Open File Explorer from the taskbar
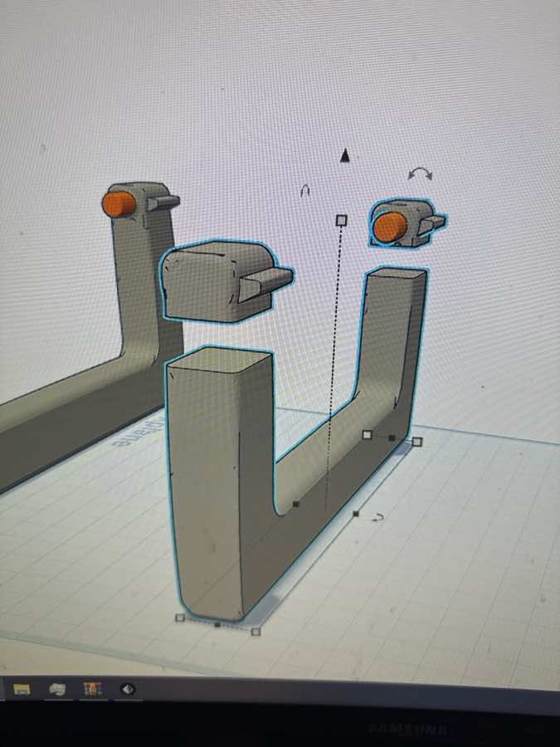The image size is (560, 747). [22, 689]
